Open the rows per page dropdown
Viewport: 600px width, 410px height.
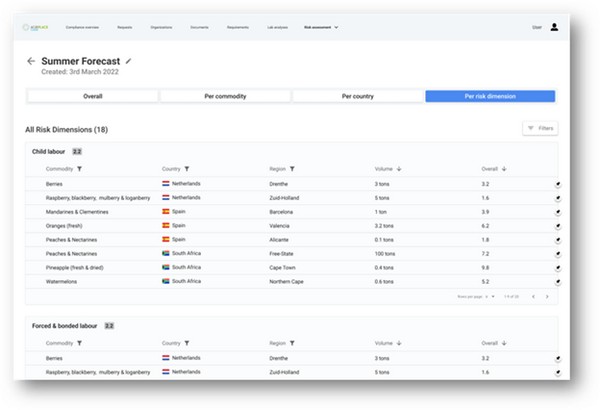click(491, 297)
